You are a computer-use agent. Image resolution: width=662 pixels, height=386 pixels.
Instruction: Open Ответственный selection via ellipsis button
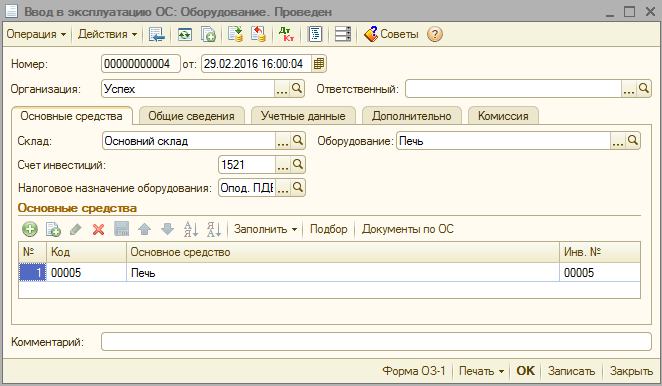(629, 89)
